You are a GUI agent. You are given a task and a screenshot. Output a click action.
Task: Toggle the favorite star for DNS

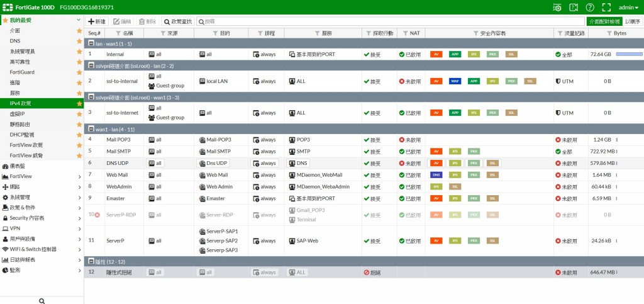[79, 41]
